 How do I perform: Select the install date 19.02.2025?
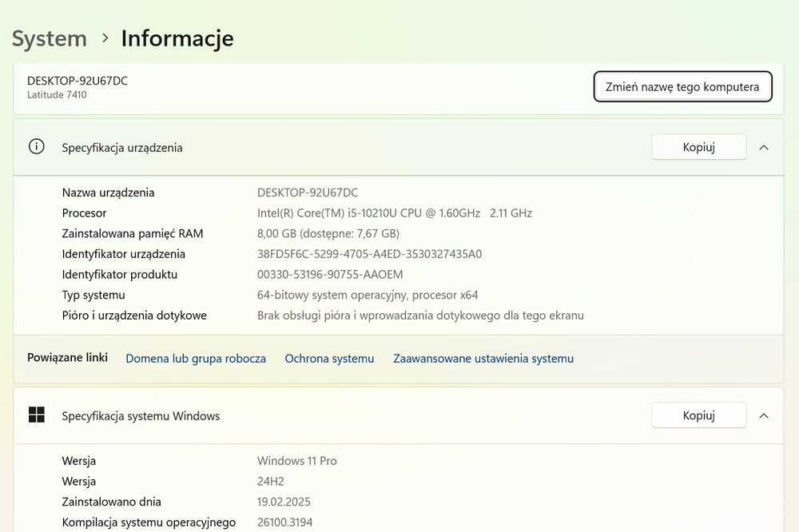tap(284, 502)
